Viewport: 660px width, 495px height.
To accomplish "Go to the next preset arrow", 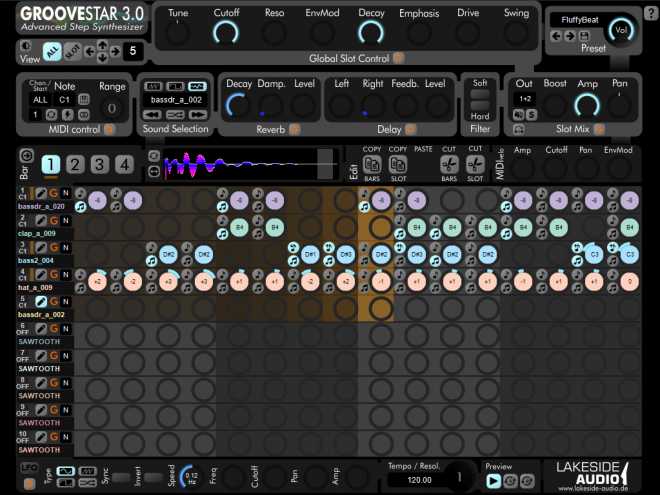I will (570, 36).
